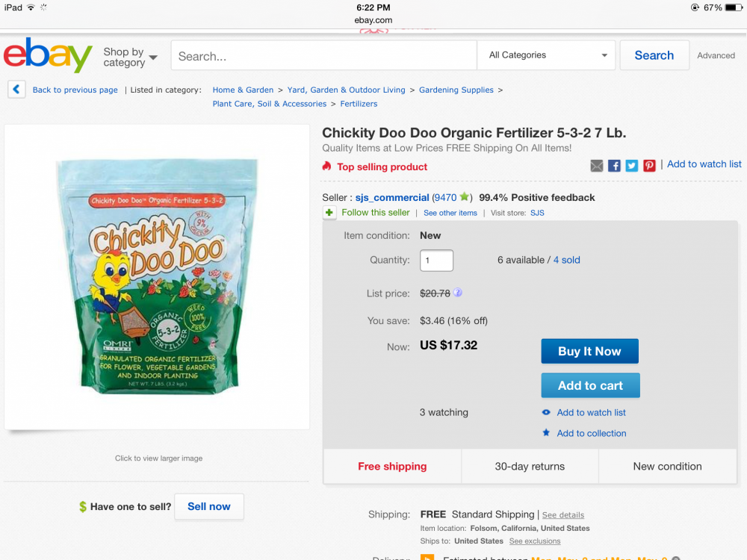Pin this item on Pinterest

(x=649, y=166)
